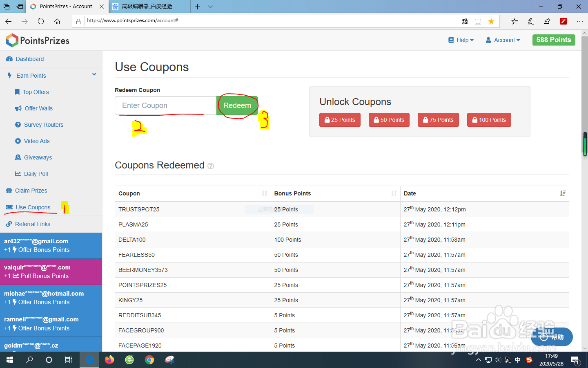Open the Account dropdown menu
The image size is (588, 368).
pyautogui.click(x=503, y=40)
